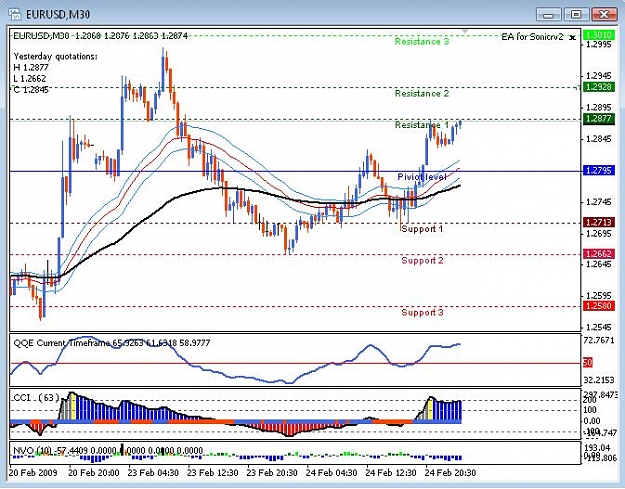Viewport: 625px width, 489px height.
Task: Select the Resistance 3 line label
Action: point(422,41)
